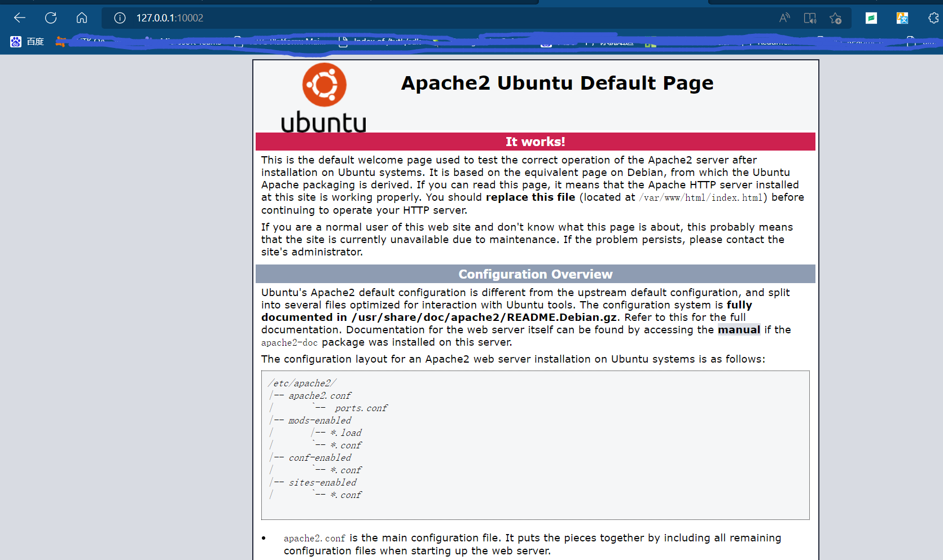Viewport: 943px width, 560px height.
Task: Open the translate extension icon
Action: [902, 18]
